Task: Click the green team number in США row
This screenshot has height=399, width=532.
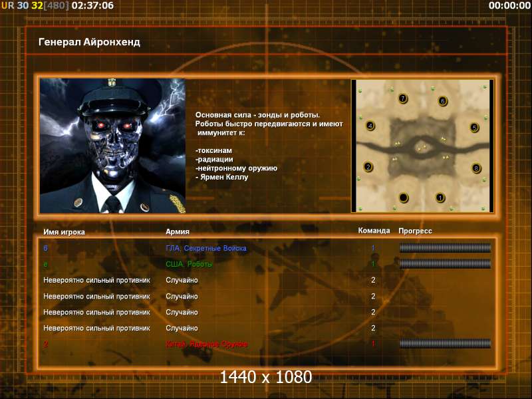Action: click(373, 263)
